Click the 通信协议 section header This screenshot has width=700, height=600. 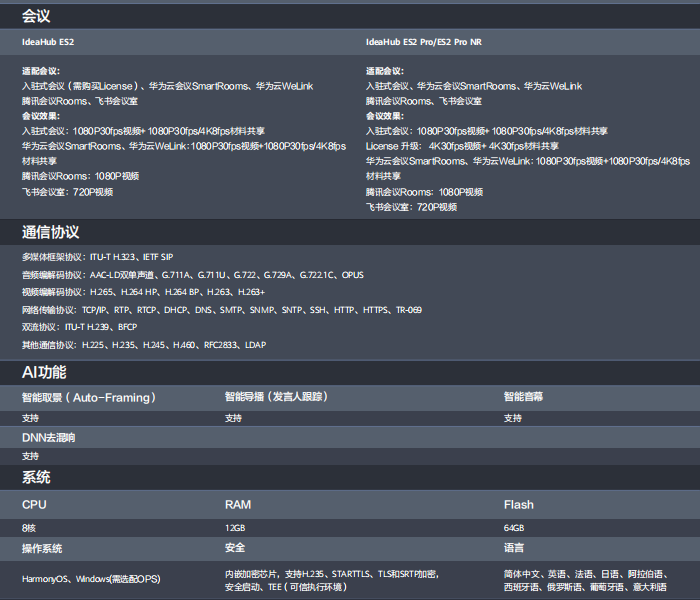(x=50, y=232)
